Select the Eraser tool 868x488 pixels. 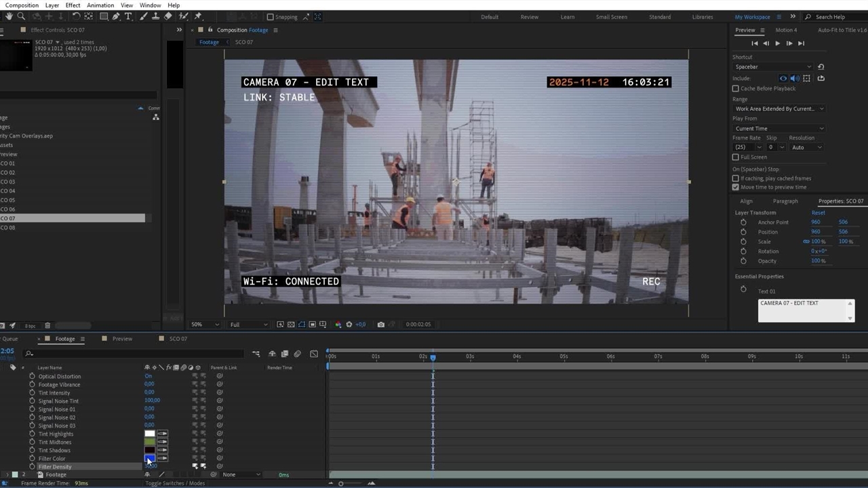point(168,16)
